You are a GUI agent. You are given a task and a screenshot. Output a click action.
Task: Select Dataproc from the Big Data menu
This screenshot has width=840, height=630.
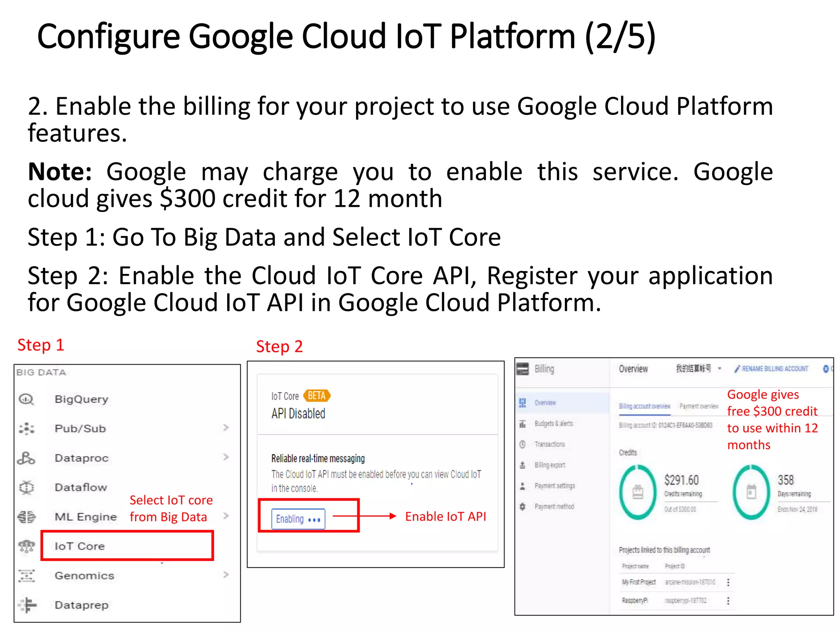82,458
